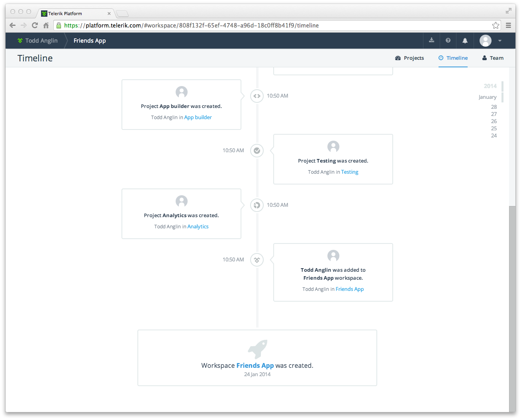Open Friends App link in added-to-workspace card
Screen dimensions: 521x420
pyautogui.click(x=350, y=289)
